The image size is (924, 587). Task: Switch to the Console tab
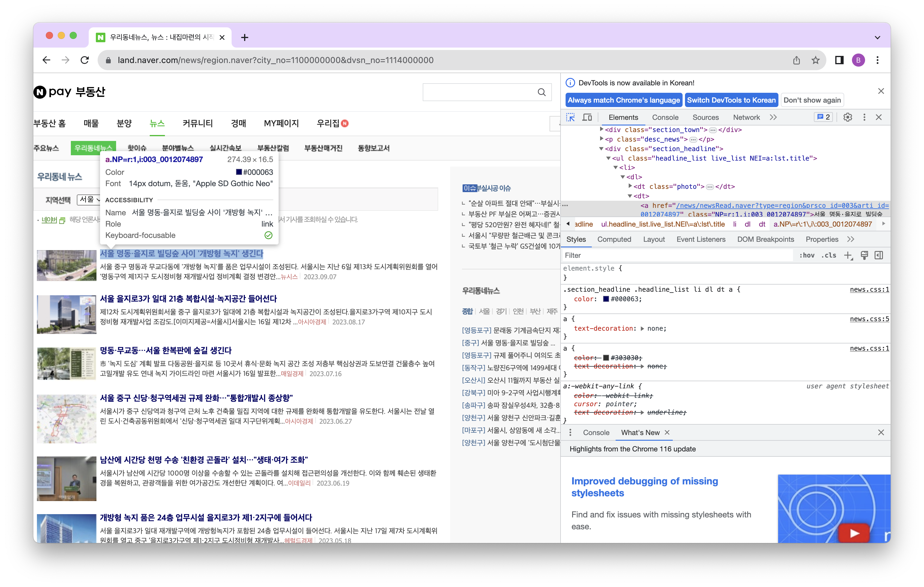click(x=665, y=117)
